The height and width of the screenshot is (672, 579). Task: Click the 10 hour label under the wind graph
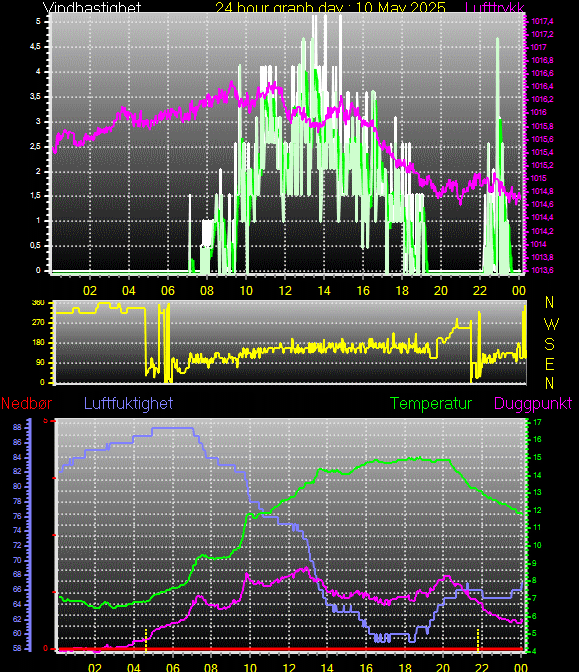246,291
